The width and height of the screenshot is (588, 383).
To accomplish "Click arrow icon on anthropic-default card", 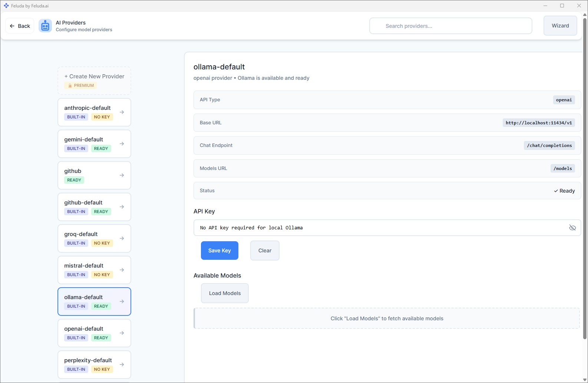I will coord(122,112).
